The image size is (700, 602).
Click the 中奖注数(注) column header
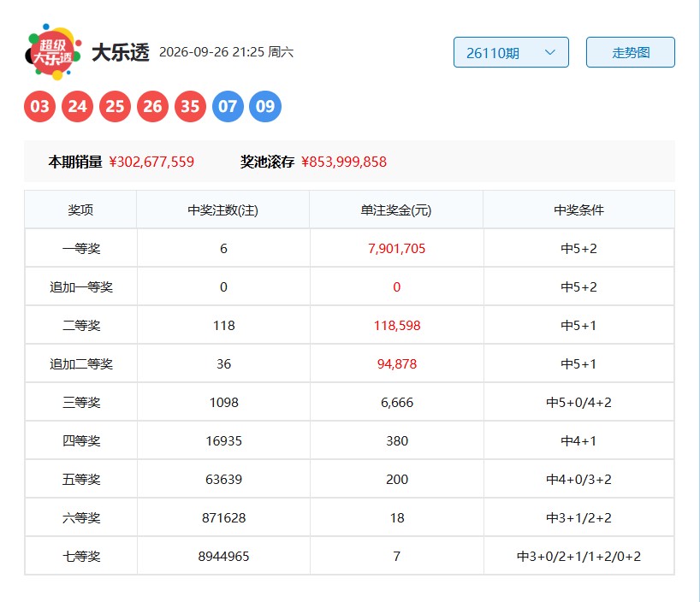click(222, 210)
